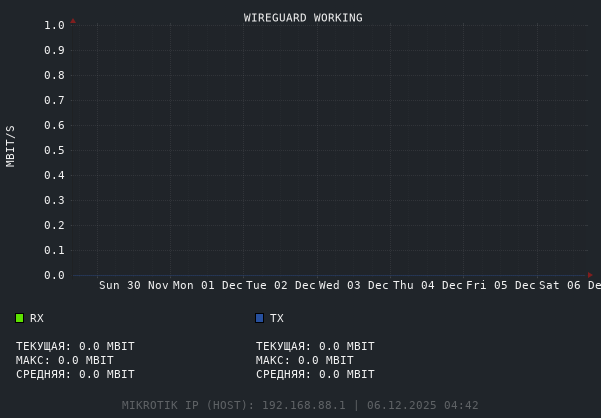Click the Sun 30 Nov date label
The width and height of the screenshot is (601, 418).
(x=134, y=285)
